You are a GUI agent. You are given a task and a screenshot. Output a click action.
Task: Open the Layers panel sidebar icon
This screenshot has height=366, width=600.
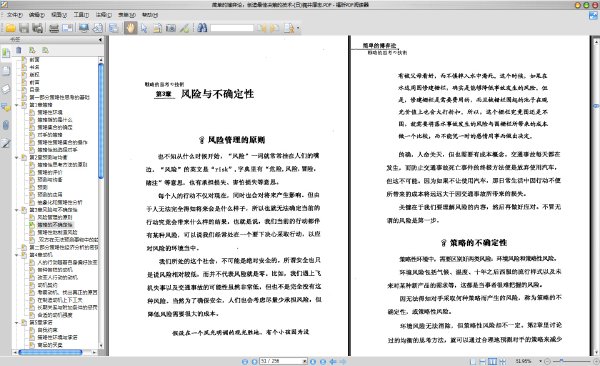tap(6, 89)
